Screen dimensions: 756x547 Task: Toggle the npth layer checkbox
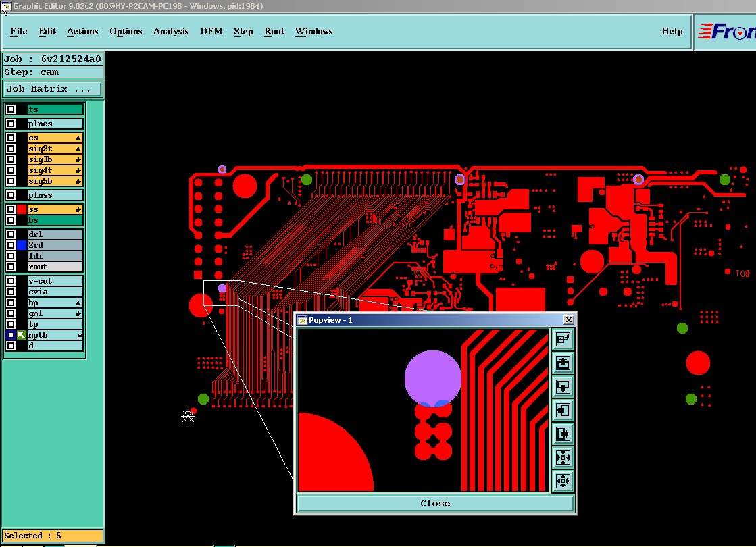tap(11, 335)
